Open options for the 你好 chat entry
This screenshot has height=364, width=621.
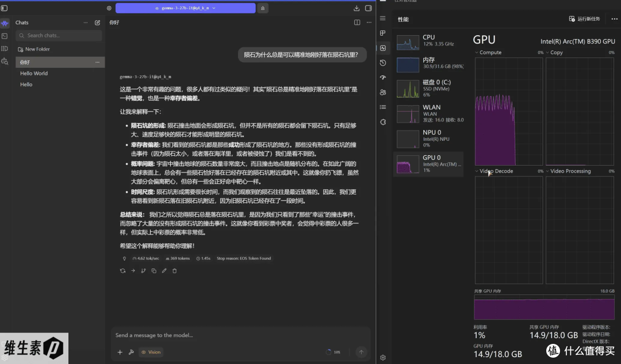[97, 62]
